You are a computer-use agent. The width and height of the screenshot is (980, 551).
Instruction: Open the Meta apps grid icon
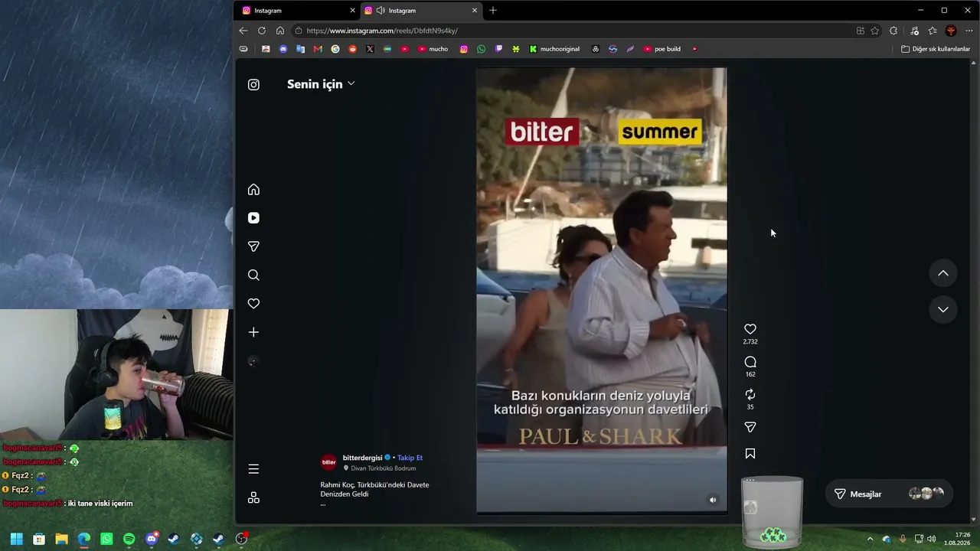pyautogui.click(x=253, y=497)
